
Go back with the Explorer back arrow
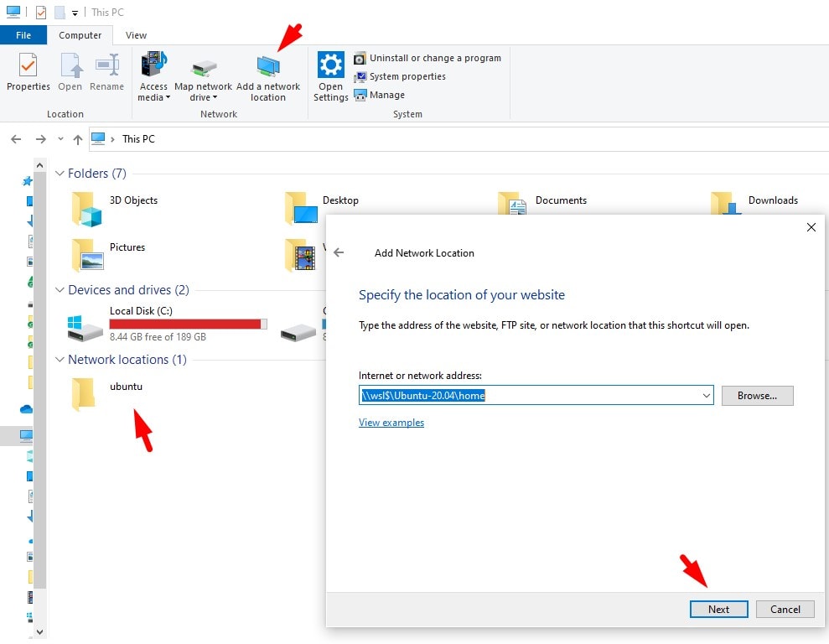(17, 139)
